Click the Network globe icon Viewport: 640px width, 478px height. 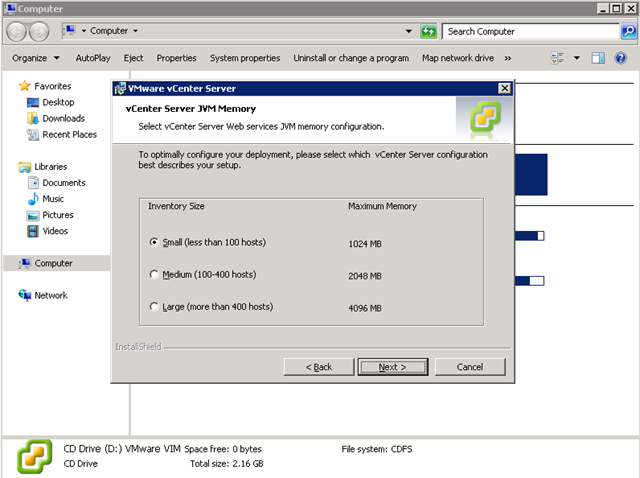24,295
